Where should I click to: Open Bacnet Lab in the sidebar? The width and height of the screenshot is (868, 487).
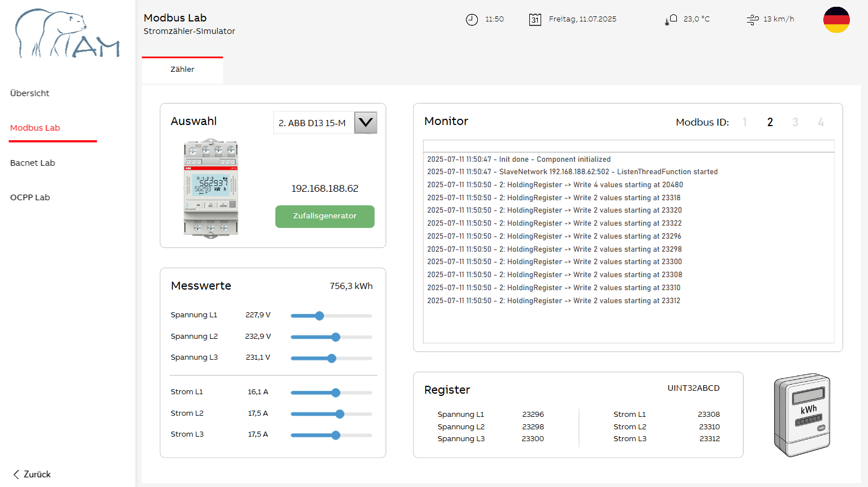click(x=33, y=163)
